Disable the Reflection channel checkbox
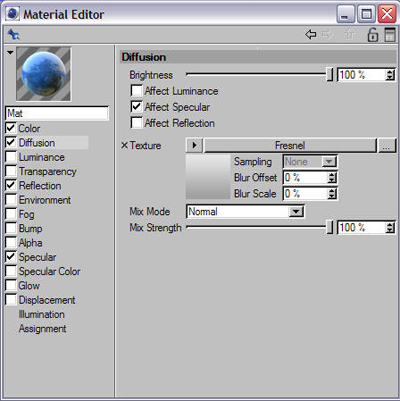Image resolution: width=400 pixels, height=401 pixels. [11, 185]
